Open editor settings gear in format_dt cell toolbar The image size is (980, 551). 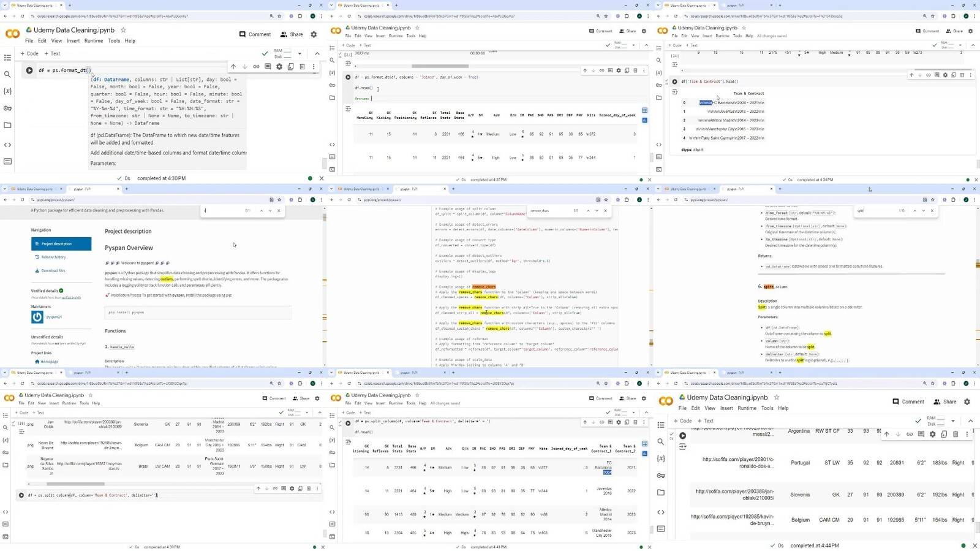(x=279, y=66)
